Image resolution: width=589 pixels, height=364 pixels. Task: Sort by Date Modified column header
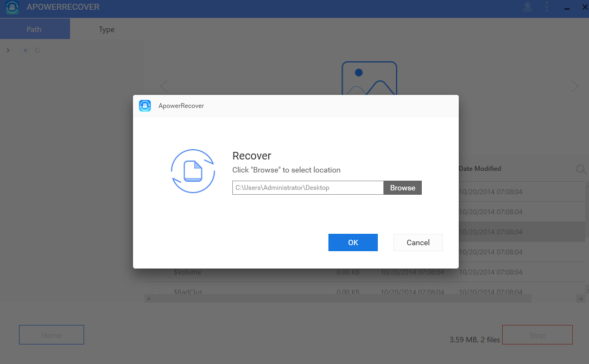[x=480, y=169]
